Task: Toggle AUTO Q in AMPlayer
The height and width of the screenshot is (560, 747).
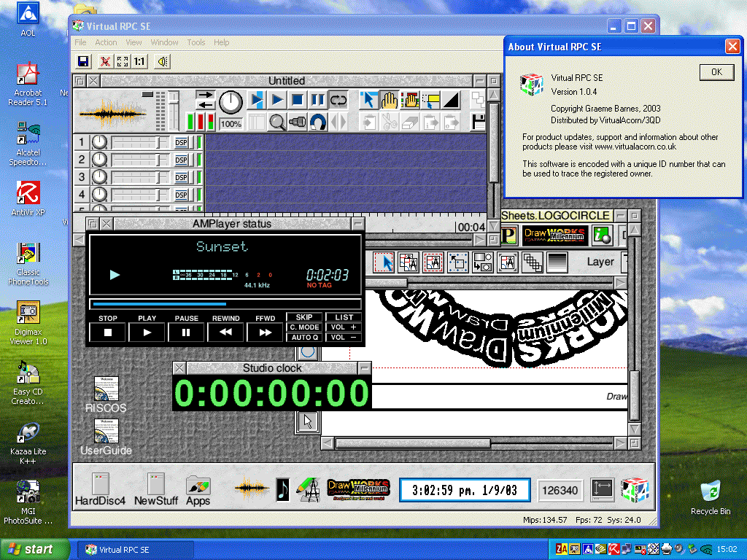Action: (x=304, y=337)
